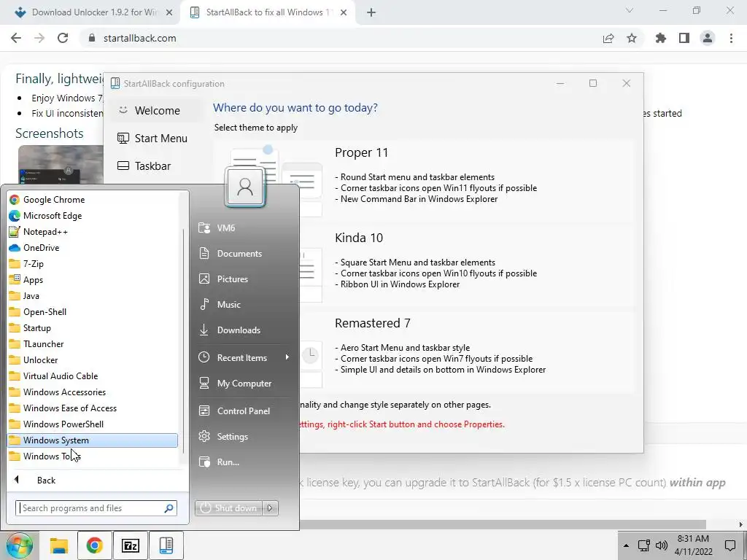Switch to StartAllBack taskbar icon

[166, 545]
